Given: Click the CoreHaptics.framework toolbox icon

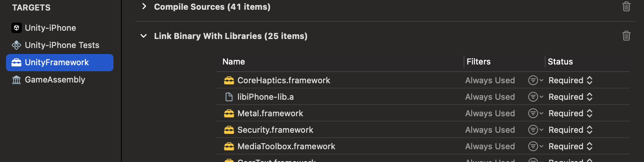Looking at the screenshot, I should coord(229,80).
